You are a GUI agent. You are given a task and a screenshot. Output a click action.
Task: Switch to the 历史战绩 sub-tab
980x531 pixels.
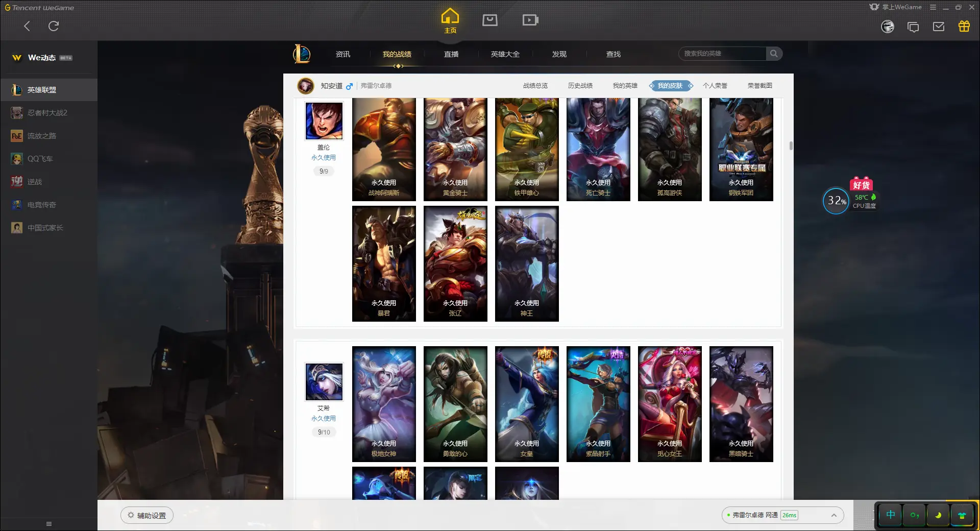580,86
